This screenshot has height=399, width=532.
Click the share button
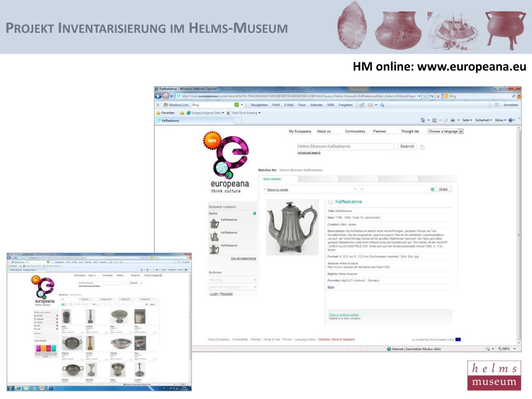tap(442, 189)
